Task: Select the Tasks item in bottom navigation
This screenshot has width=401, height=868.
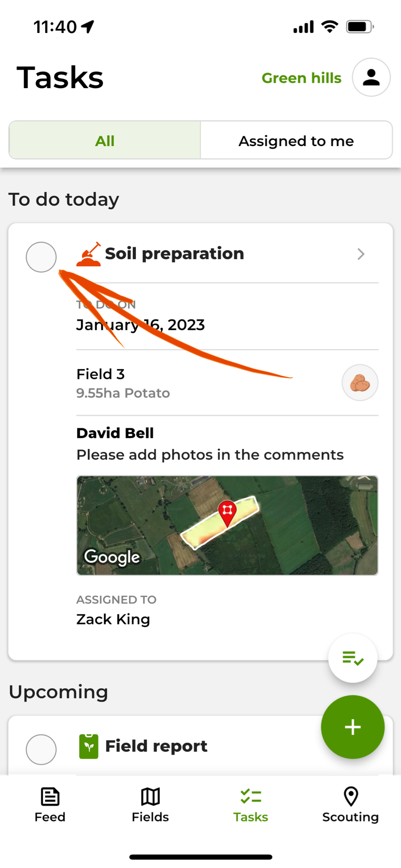Action: click(250, 805)
